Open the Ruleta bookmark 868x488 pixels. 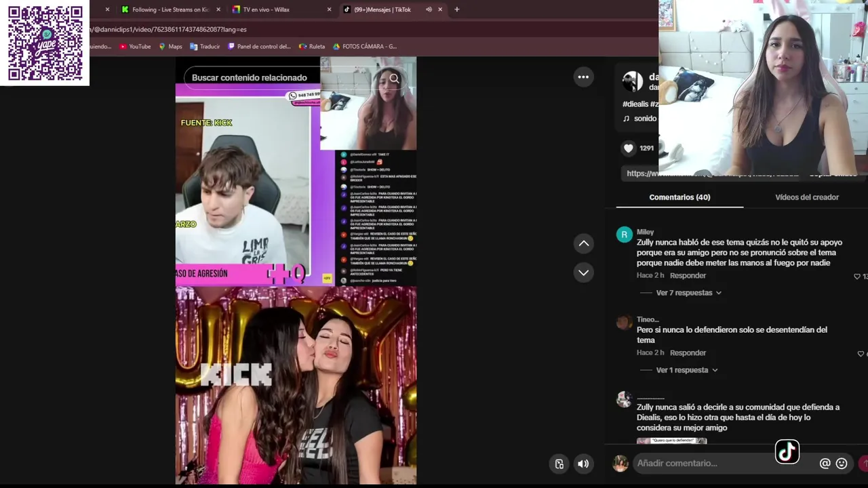pos(312,46)
